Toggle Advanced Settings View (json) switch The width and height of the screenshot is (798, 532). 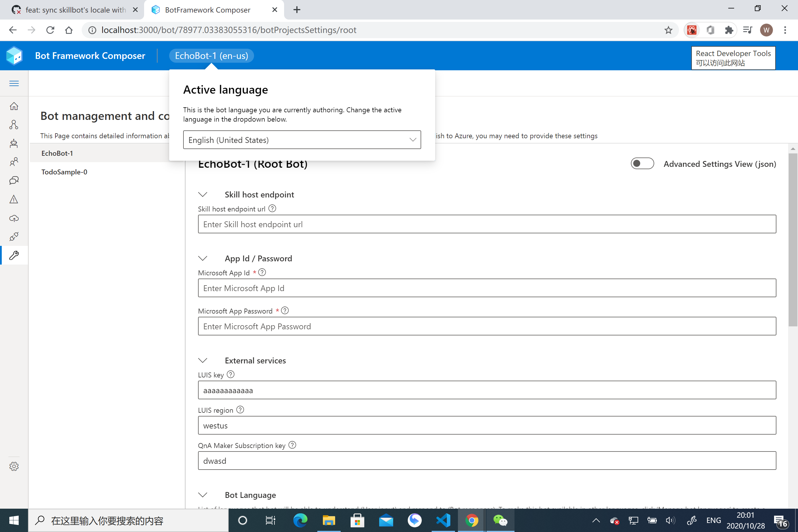click(642, 164)
